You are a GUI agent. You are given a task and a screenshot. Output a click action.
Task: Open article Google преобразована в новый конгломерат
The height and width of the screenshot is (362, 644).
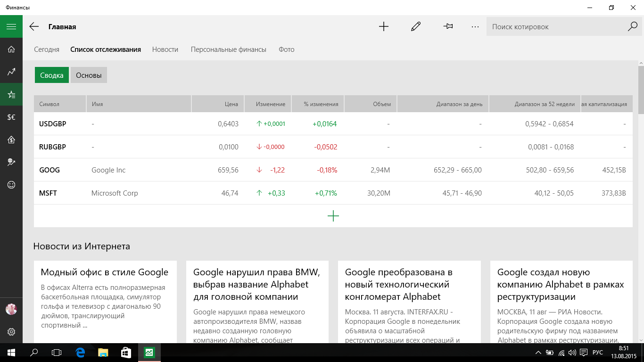409,302
